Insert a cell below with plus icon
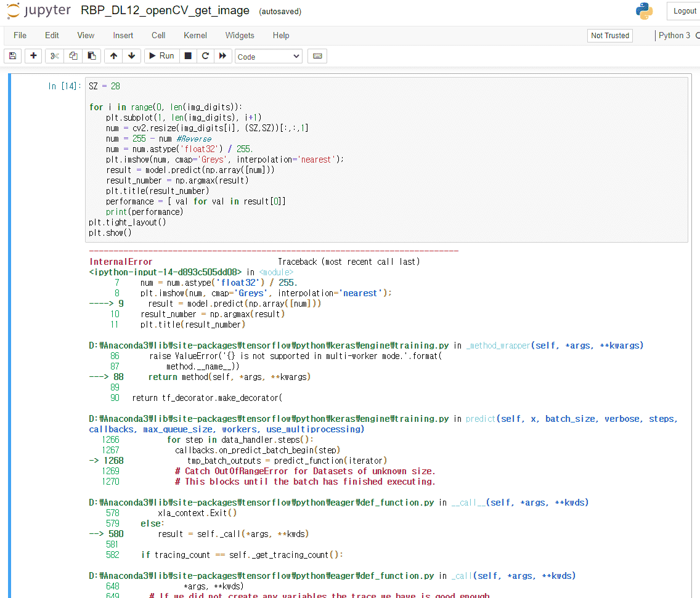700x598 pixels. point(33,56)
